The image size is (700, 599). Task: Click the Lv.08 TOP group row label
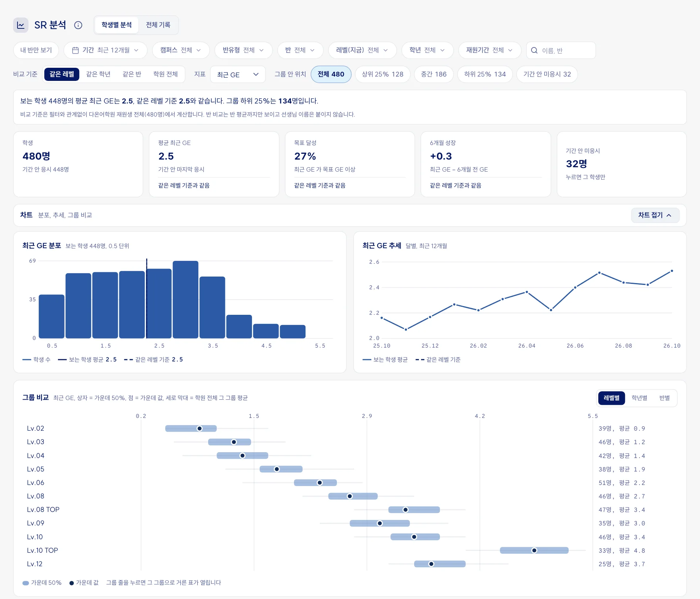(x=43, y=510)
